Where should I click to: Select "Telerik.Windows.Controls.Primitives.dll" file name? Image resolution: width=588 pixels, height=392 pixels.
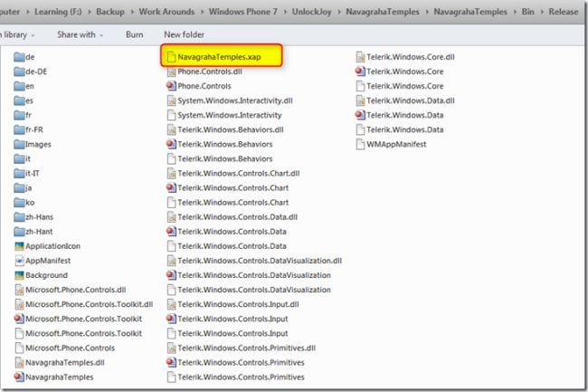(x=246, y=349)
